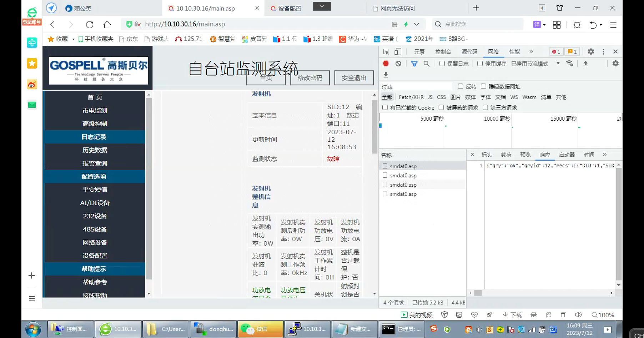644x338 pixels.
Task: Click the DevTools inspect element picker
Action: point(386,52)
